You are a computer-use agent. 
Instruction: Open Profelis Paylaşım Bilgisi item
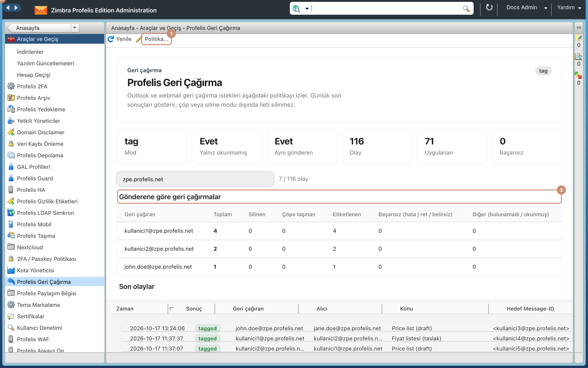click(x=46, y=293)
